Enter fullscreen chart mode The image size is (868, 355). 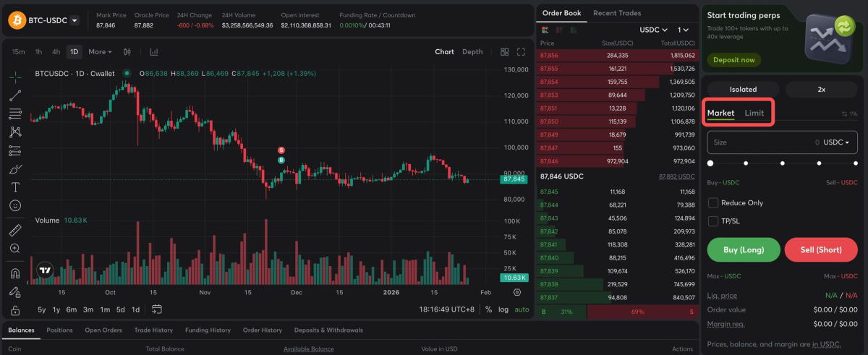tap(522, 52)
